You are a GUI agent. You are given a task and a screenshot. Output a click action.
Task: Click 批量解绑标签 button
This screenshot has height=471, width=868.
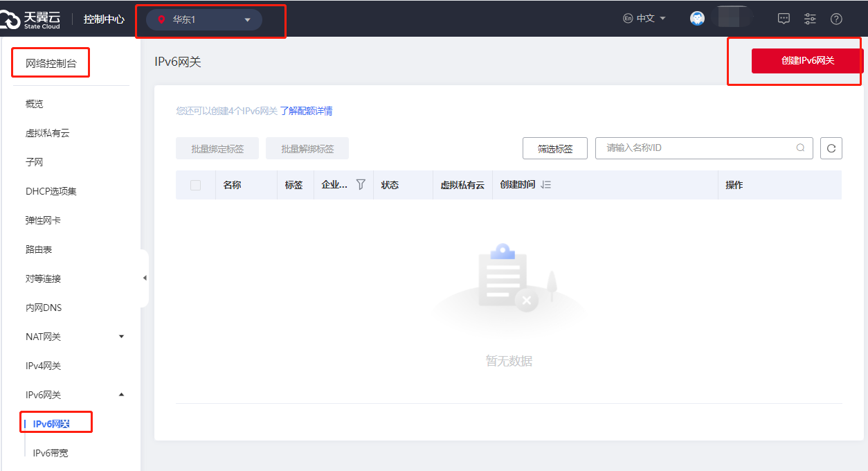coord(307,148)
